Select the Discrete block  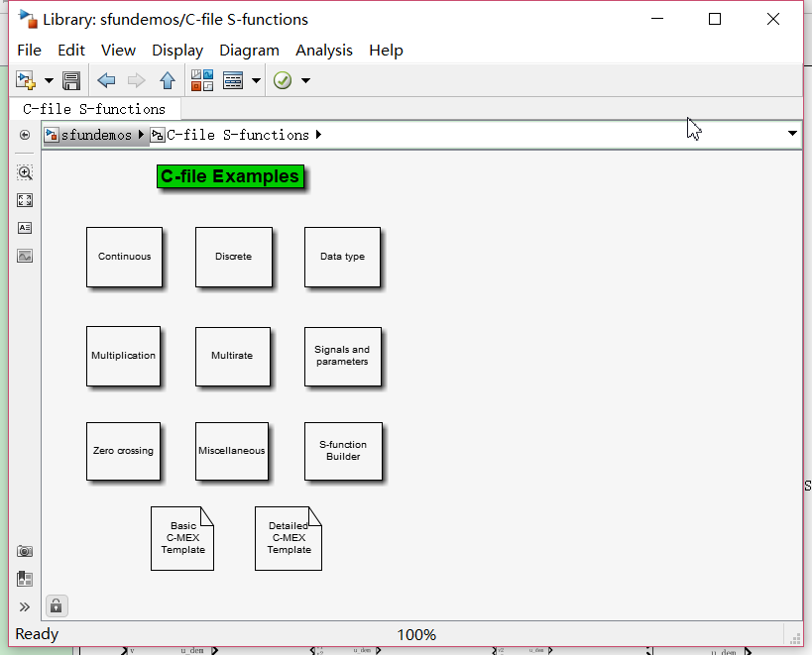[234, 257]
